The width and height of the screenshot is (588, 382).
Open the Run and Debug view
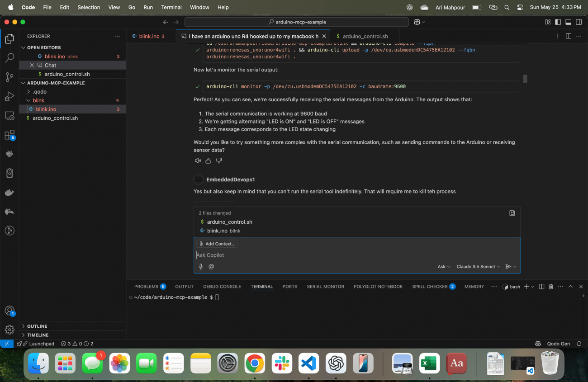pos(9,96)
